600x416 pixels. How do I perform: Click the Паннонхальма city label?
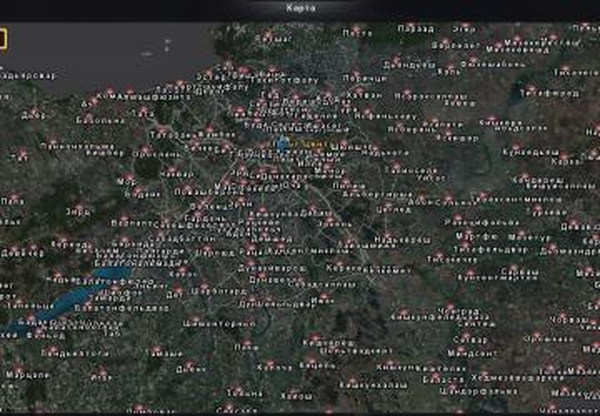(x=78, y=146)
